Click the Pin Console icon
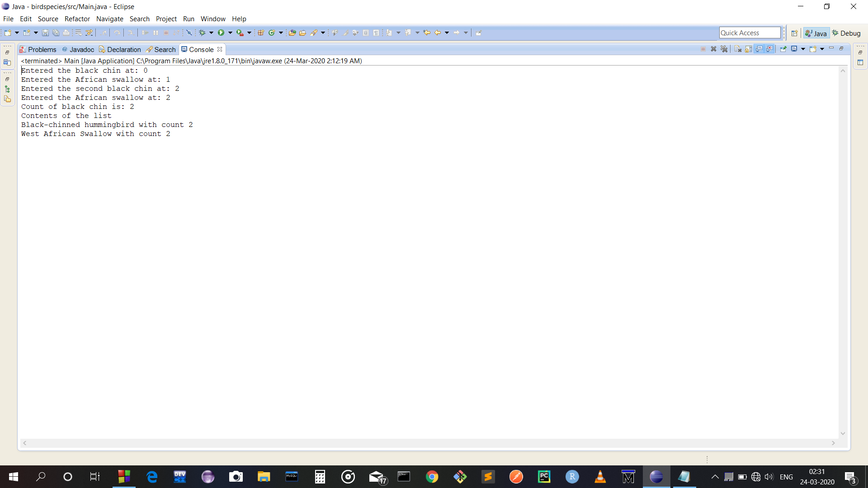Image resolution: width=868 pixels, height=488 pixels. (x=783, y=49)
